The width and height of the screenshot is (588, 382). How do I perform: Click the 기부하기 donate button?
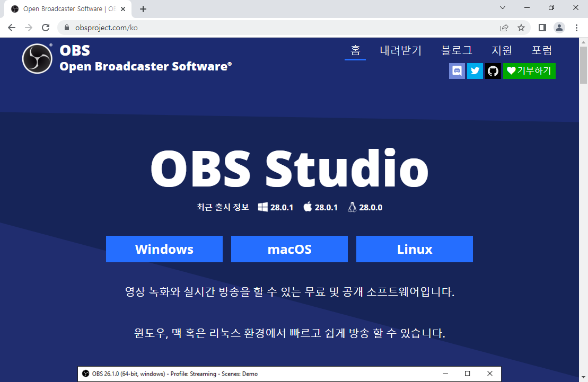pos(529,71)
